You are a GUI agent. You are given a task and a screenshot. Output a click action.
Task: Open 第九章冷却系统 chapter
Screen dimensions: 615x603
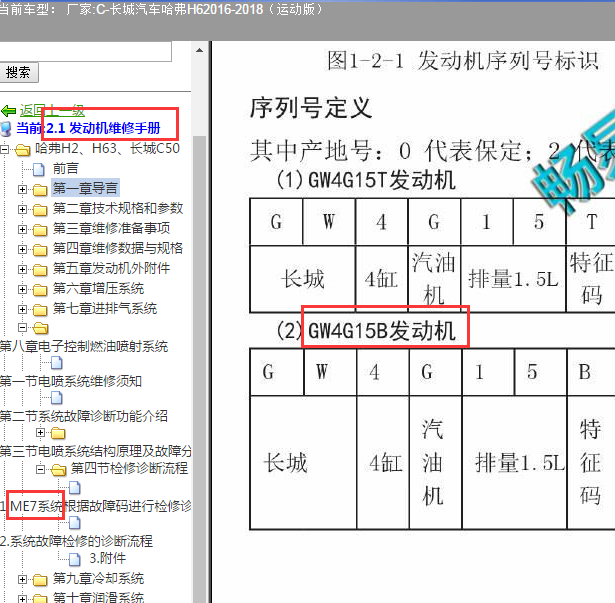click(98, 578)
